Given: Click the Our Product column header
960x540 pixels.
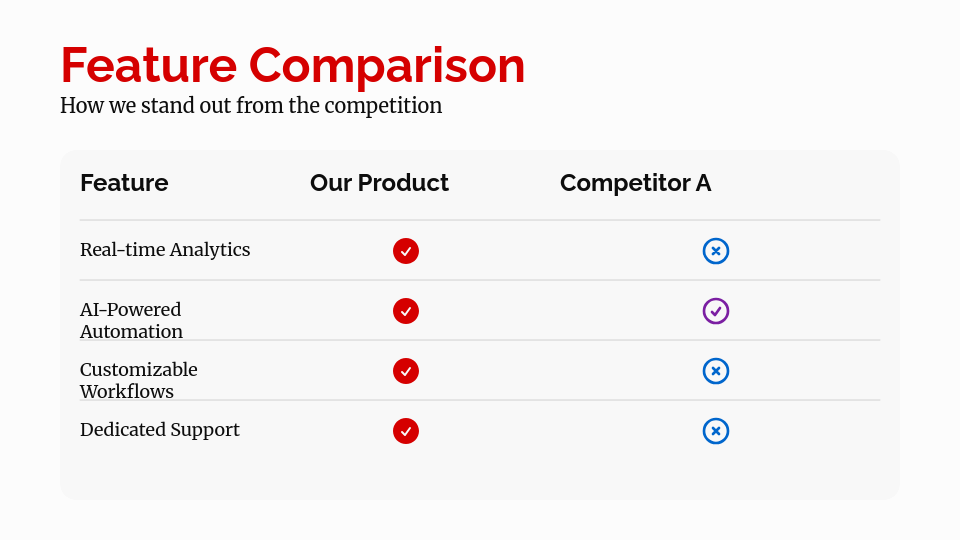Looking at the screenshot, I should point(379,183).
